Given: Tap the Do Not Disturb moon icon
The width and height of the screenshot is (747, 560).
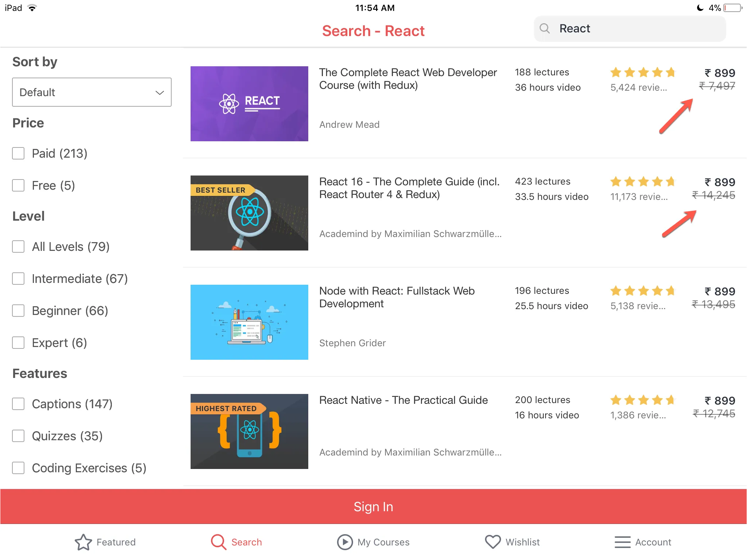Looking at the screenshot, I should 700,7.
